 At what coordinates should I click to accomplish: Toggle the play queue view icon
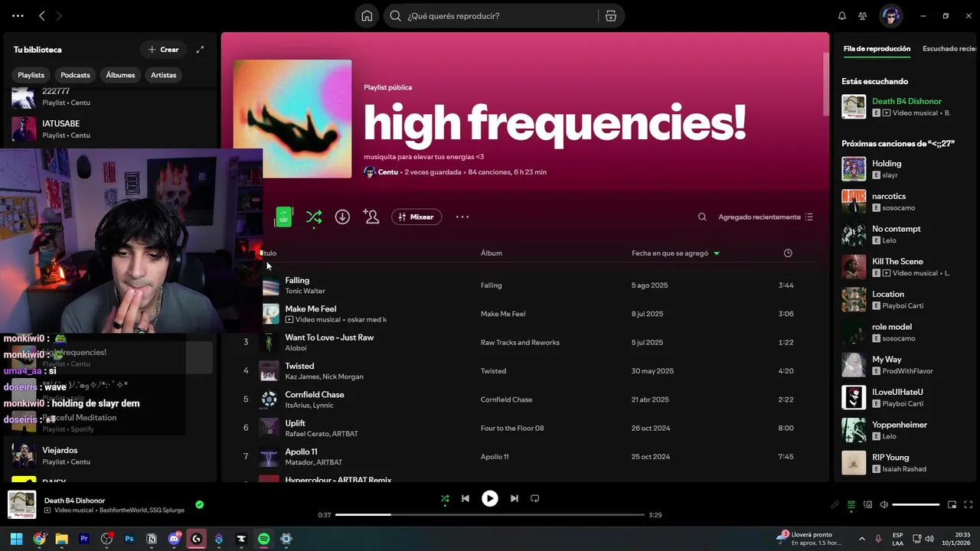click(x=851, y=504)
